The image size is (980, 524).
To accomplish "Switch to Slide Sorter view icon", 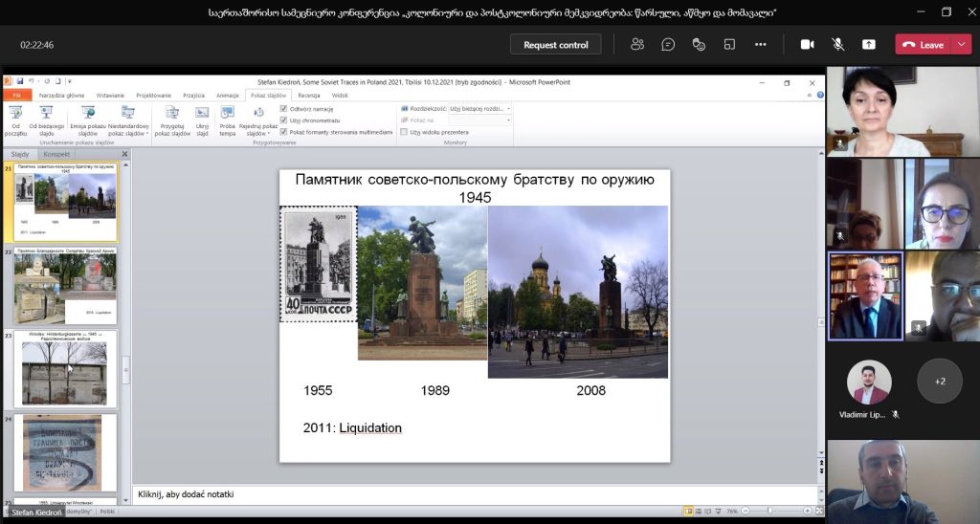I will [699, 511].
